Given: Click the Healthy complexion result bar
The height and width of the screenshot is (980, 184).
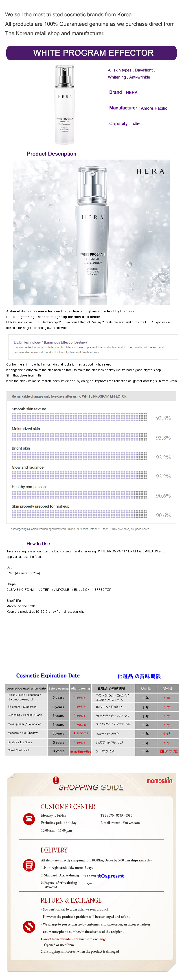Looking at the screenshot, I should (79, 495).
